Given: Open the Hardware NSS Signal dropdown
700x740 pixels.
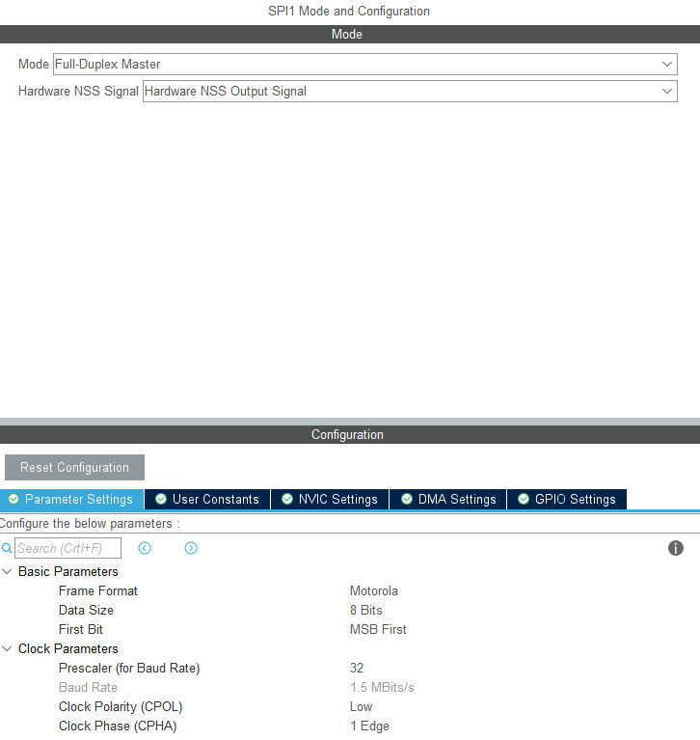Looking at the screenshot, I should click(410, 91).
